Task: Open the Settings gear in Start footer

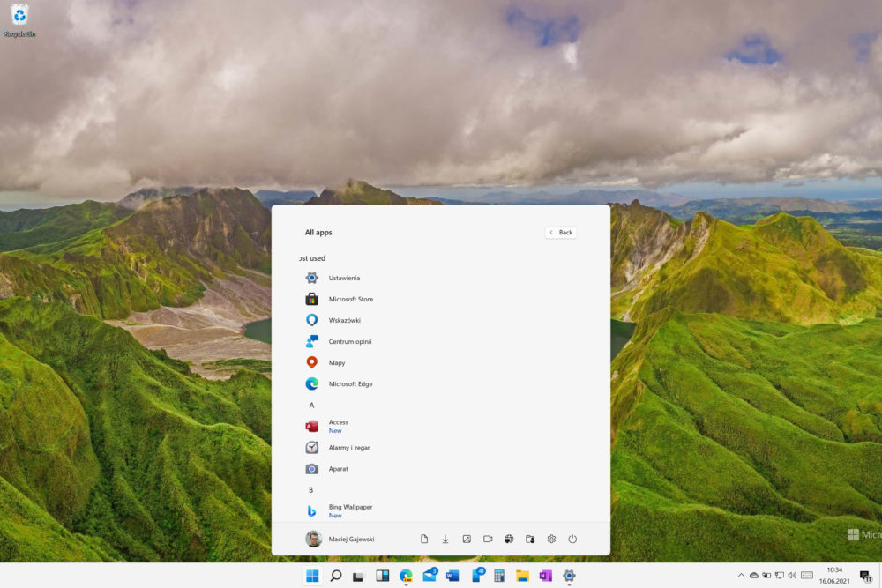Action: (551, 540)
